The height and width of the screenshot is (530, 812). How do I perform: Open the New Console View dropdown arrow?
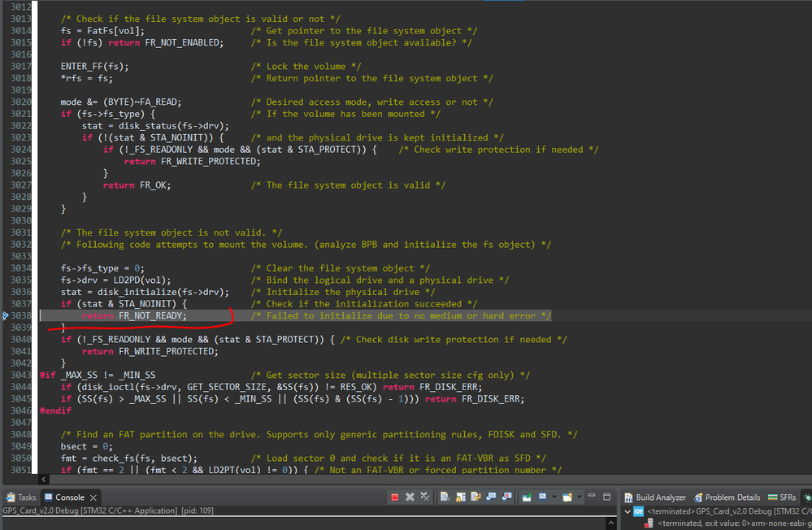(x=579, y=497)
